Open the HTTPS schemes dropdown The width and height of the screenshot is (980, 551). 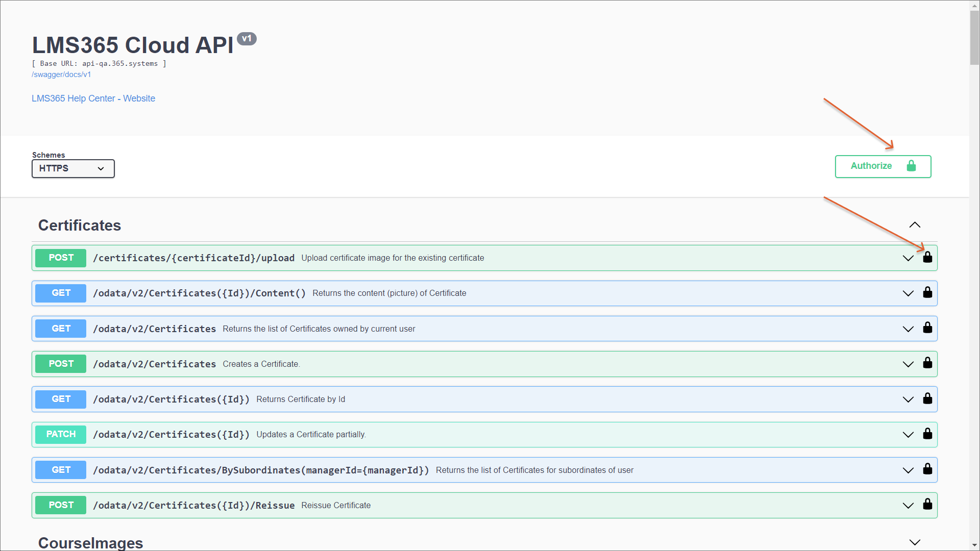73,168
